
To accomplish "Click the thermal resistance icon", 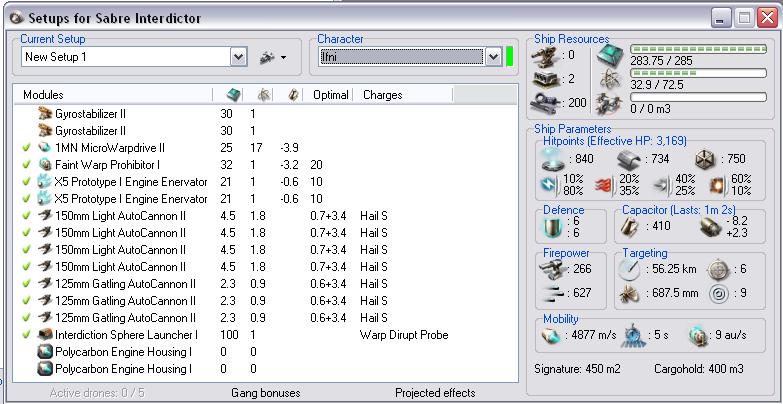I will [x=605, y=185].
